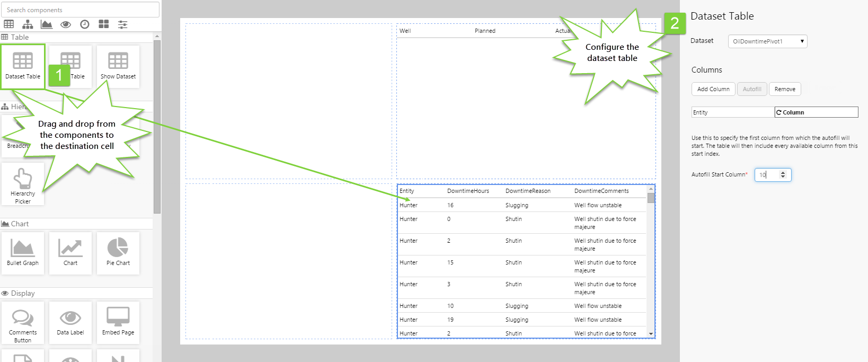868x362 pixels.
Task: Choose the Embed Page component
Action: click(118, 322)
